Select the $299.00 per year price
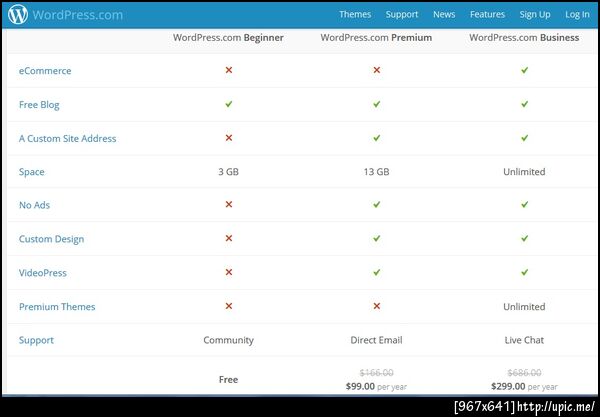 524,387
